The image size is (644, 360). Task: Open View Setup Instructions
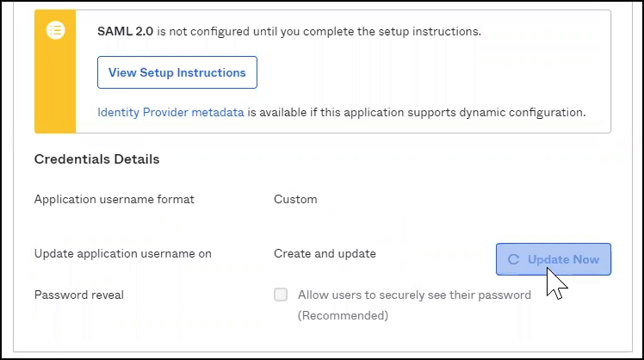pyautogui.click(x=177, y=72)
